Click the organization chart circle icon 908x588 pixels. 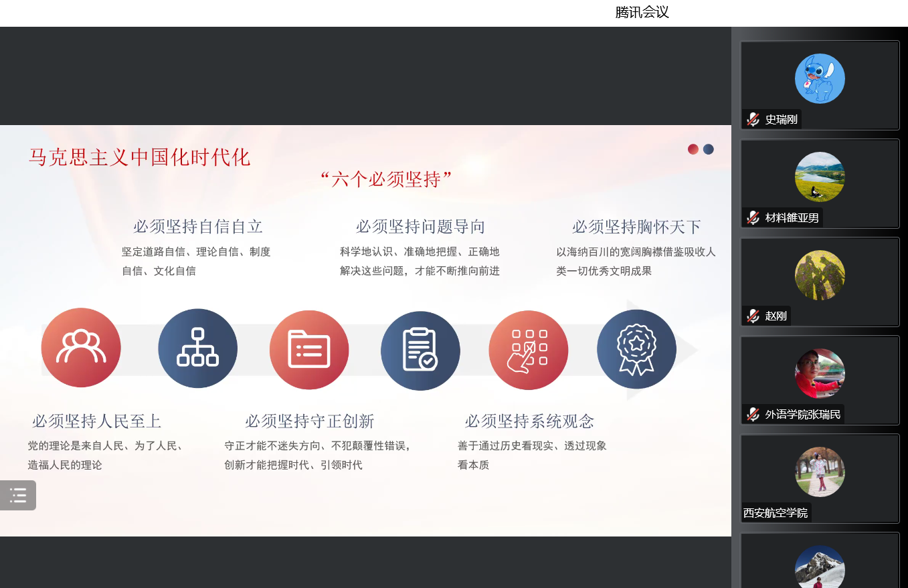pos(197,348)
